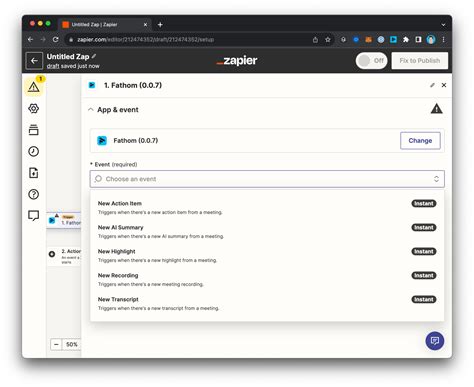Click the Fathom extension icon in browser toolbar

393,40
